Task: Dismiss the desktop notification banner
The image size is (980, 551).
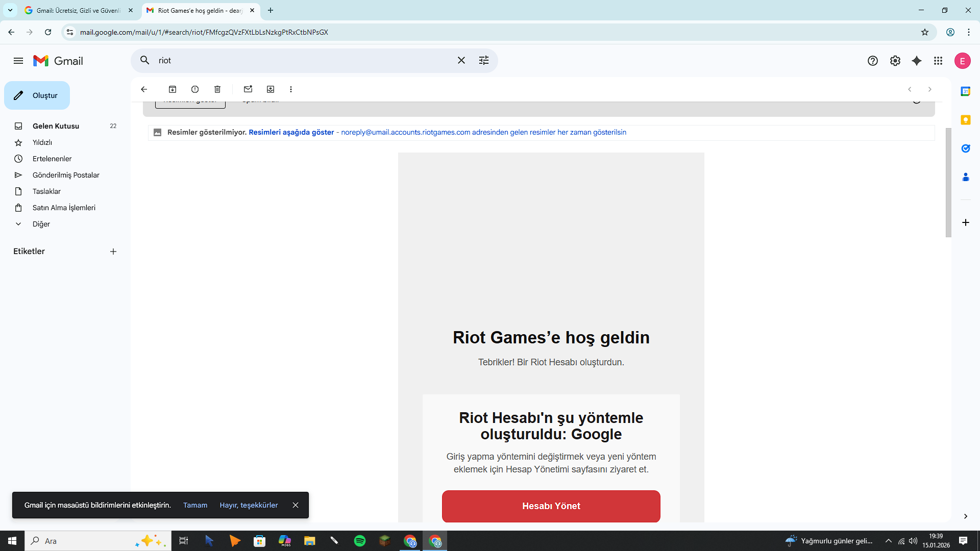Action: click(x=296, y=505)
